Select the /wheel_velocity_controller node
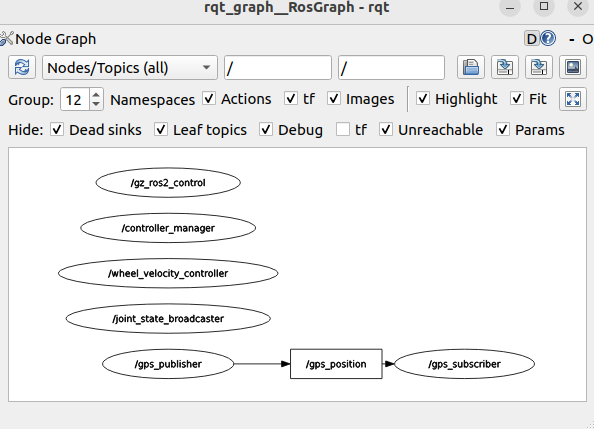The image size is (594, 429). (168, 273)
